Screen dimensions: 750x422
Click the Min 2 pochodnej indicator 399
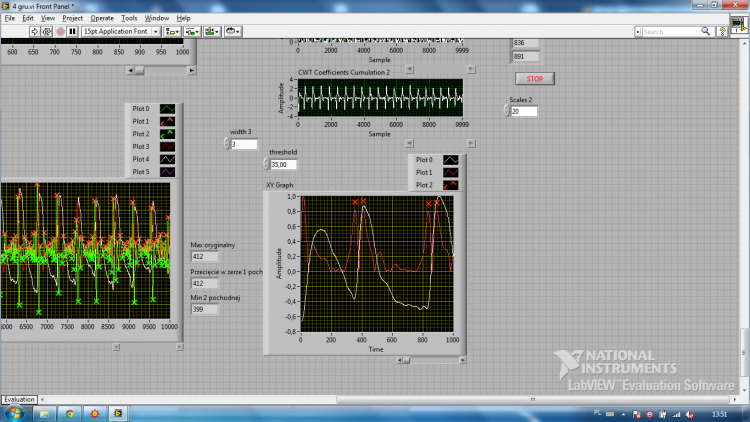point(205,310)
